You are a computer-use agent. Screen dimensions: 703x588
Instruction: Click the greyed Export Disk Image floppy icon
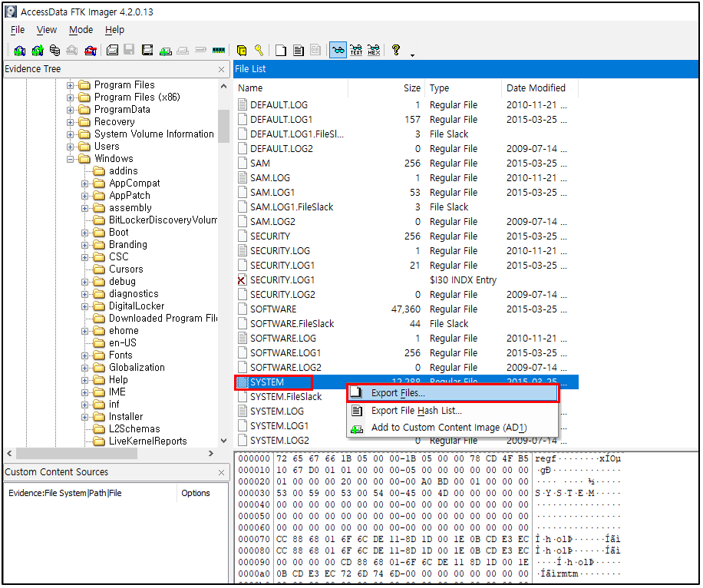coord(129,50)
